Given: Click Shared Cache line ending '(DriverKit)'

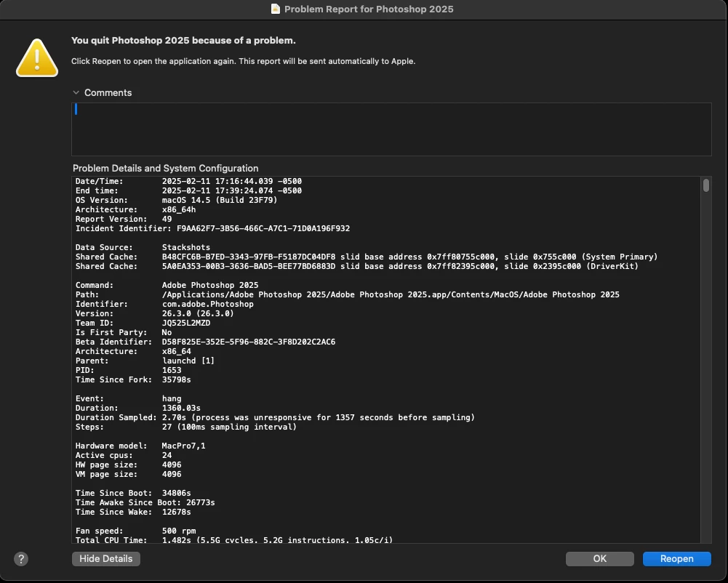Looking at the screenshot, I should 356,267.
